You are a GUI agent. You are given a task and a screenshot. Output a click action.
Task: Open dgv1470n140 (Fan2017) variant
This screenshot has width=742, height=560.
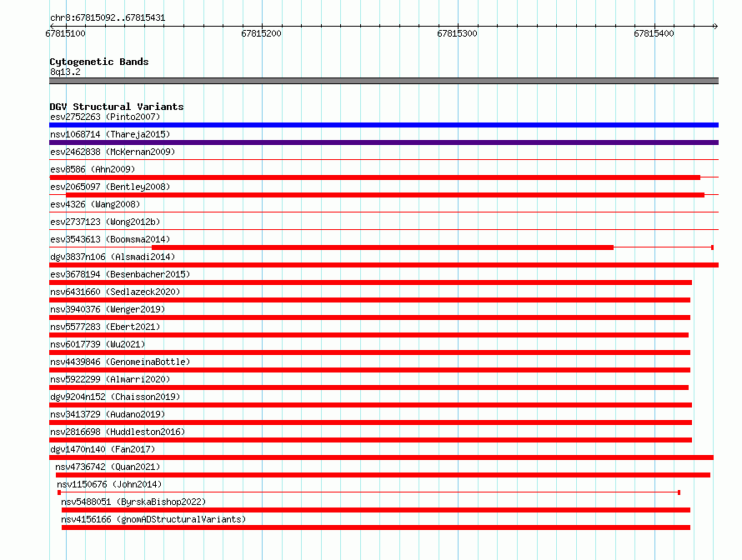pos(103,449)
